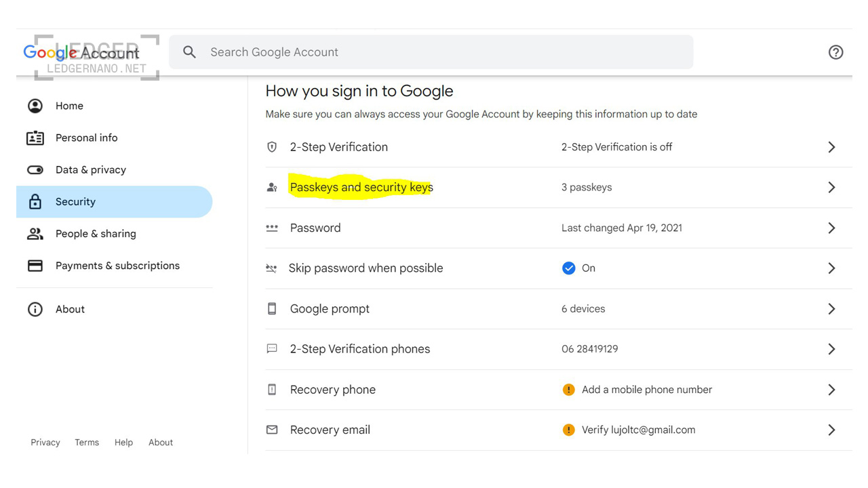Select the Security sidebar item
The width and height of the screenshot is (868, 488).
pos(114,201)
